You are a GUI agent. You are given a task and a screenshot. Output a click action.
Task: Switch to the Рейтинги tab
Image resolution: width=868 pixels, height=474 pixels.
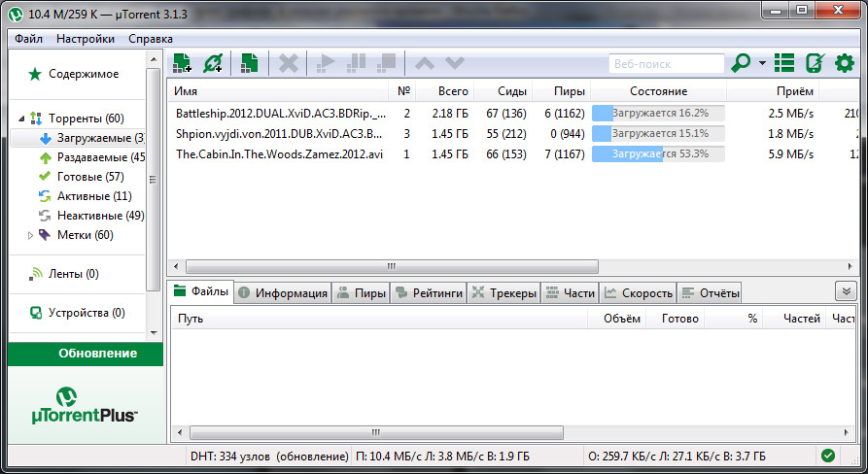[429, 293]
